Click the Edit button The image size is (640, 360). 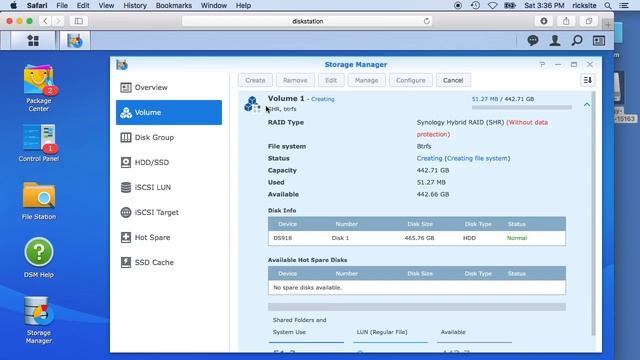[331, 80]
